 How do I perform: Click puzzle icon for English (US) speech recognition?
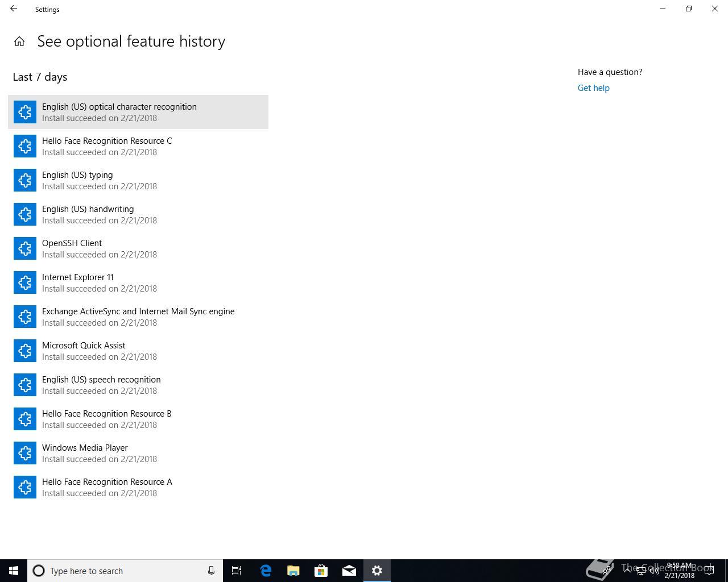click(25, 385)
